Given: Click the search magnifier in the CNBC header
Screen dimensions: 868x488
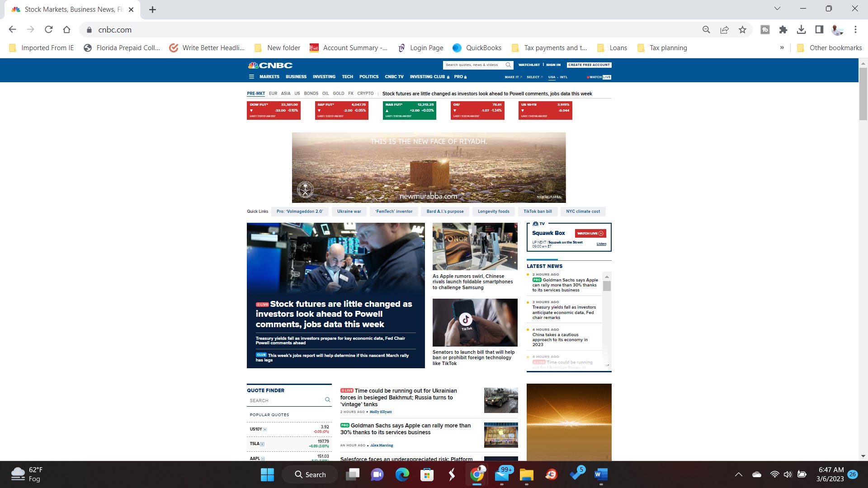Looking at the screenshot, I should tap(508, 65).
